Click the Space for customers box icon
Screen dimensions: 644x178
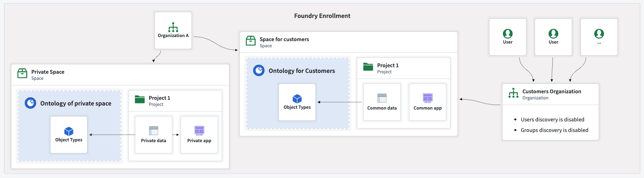click(251, 41)
